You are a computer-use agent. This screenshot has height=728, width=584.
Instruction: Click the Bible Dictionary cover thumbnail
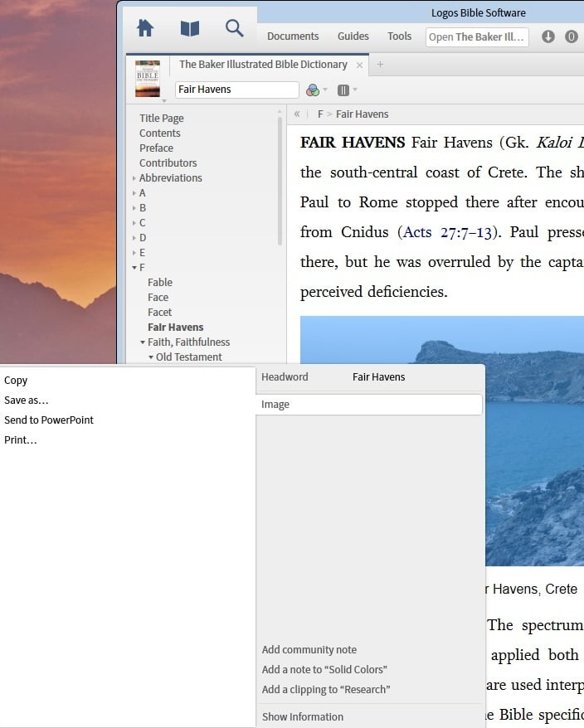[x=148, y=78]
